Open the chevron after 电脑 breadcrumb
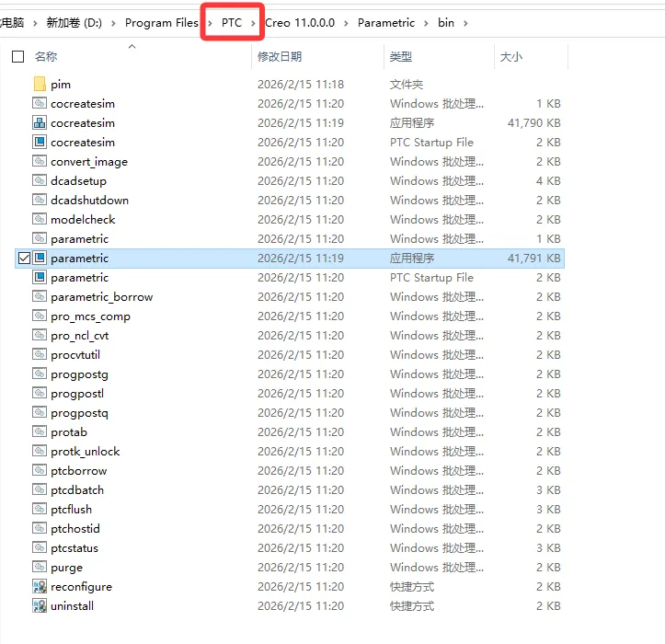 click(35, 23)
